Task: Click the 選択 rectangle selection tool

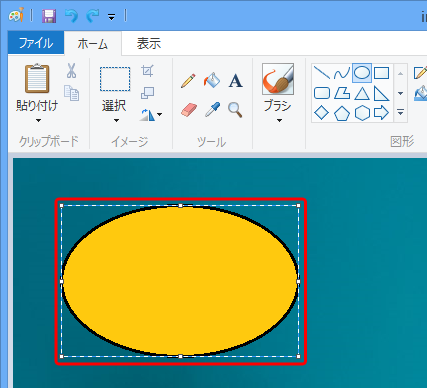Action: pyautogui.click(x=115, y=79)
